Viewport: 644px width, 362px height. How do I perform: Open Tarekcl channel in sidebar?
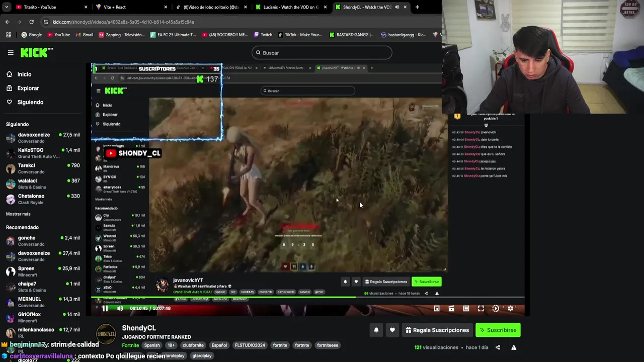pyautogui.click(x=42, y=168)
